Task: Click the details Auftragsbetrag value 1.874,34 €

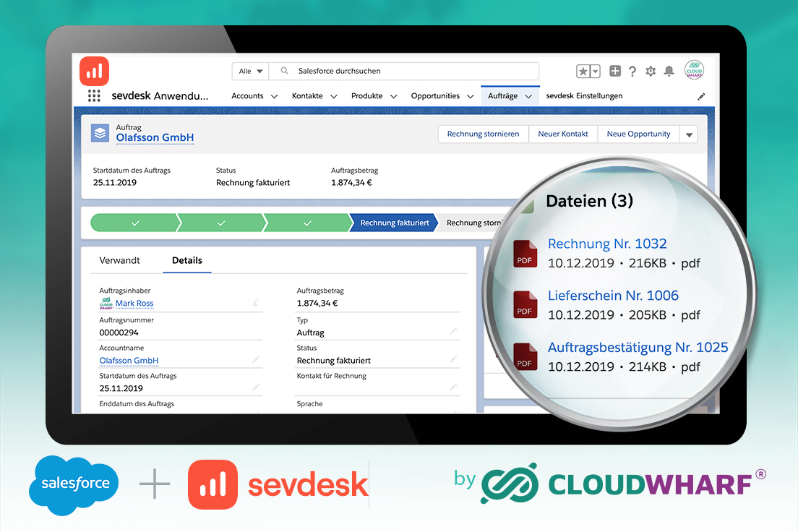Action: 317,304
